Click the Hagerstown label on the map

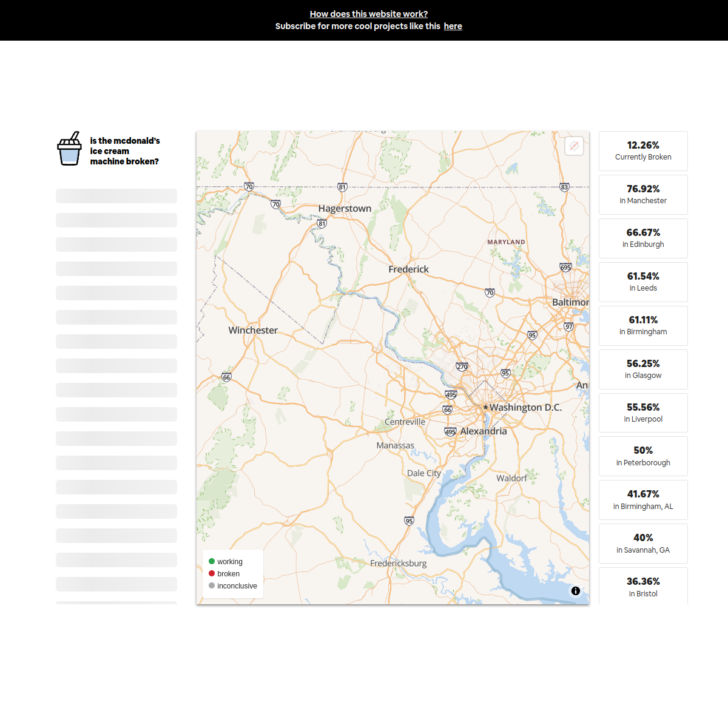pyautogui.click(x=345, y=209)
